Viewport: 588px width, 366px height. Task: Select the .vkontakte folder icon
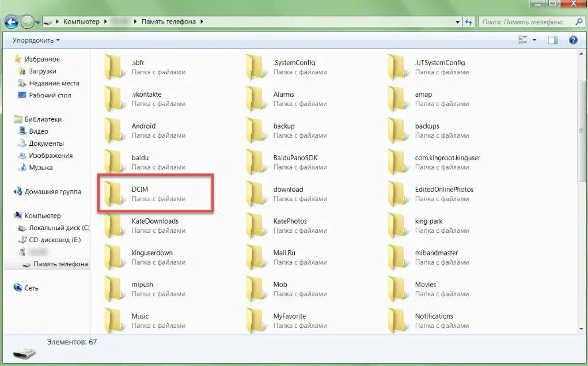click(113, 99)
